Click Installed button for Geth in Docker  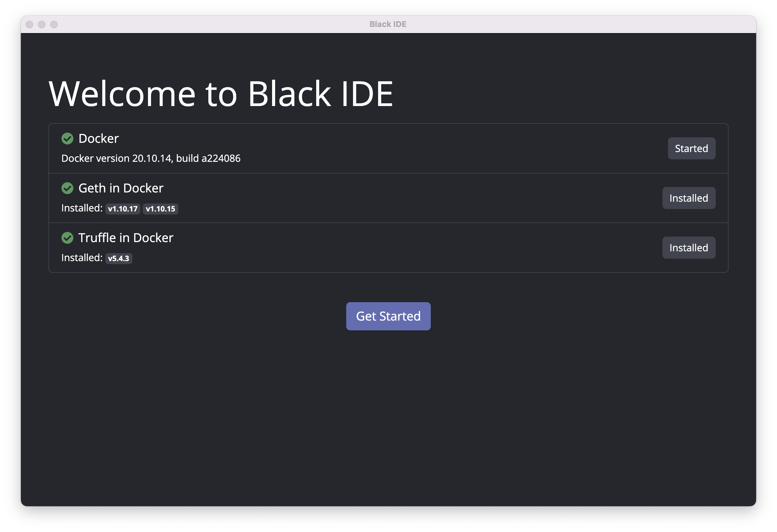[x=688, y=198]
